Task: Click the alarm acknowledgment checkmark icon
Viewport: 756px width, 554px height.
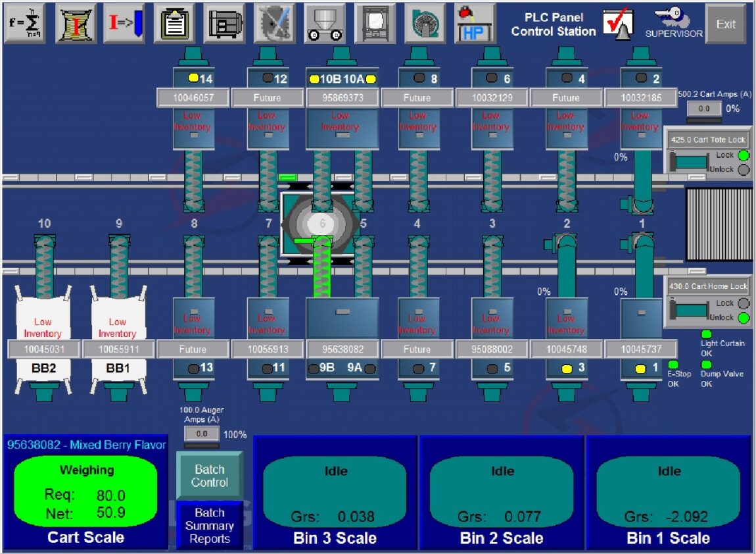Action: point(619,23)
